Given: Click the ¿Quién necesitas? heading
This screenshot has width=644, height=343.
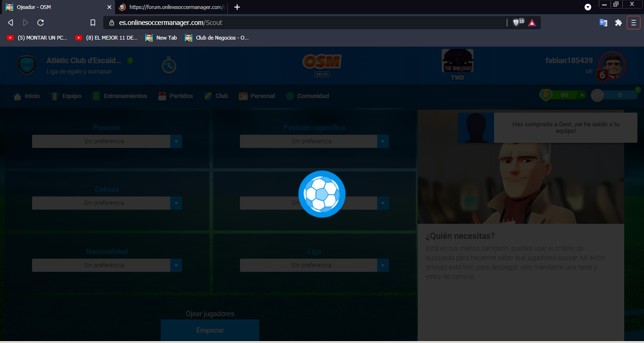Looking at the screenshot, I should pyautogui.click(x=460, y=236).
